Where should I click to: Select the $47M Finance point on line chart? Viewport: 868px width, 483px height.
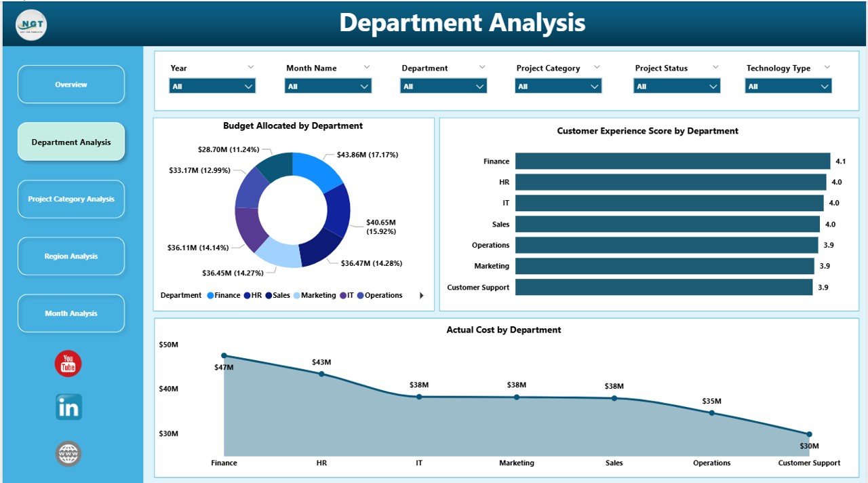224,355
